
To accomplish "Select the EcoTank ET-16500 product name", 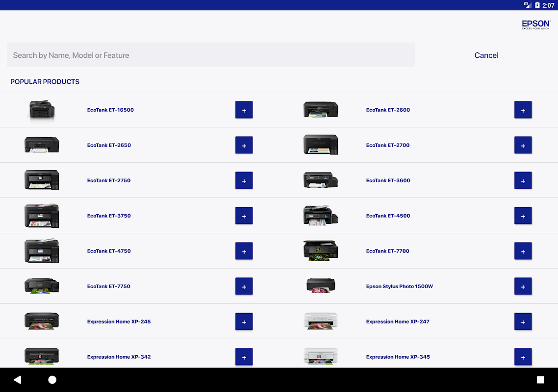I will click(x=110, y=110).
